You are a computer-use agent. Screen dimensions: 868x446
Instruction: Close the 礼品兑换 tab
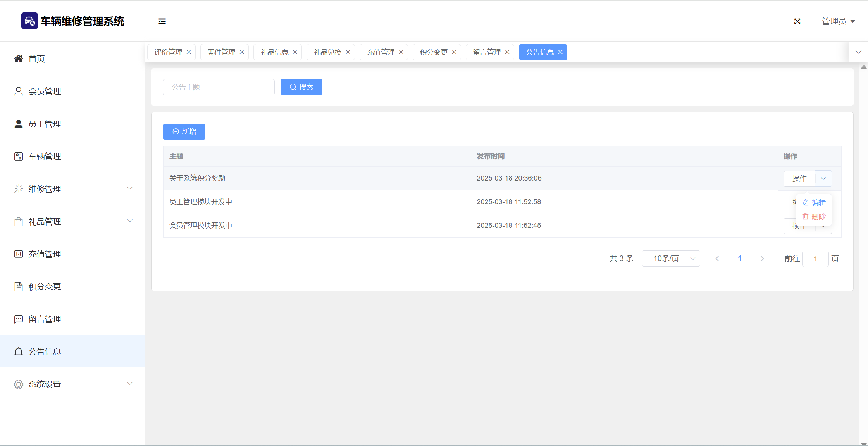tap(348, 52)
